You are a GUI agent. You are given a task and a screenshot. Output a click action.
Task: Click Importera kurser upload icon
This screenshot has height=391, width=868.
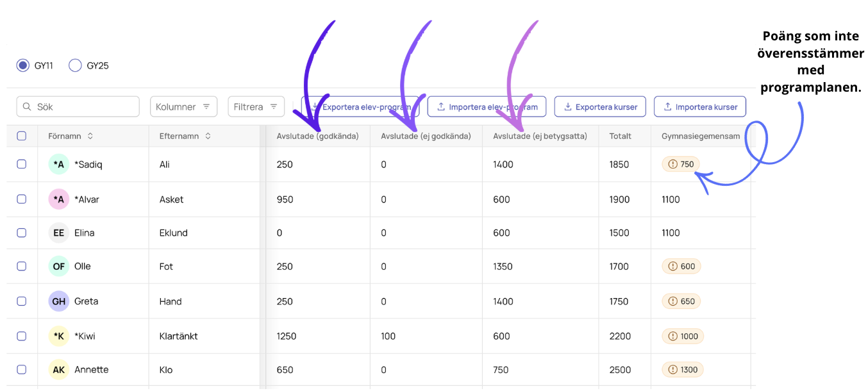(667, 107)
